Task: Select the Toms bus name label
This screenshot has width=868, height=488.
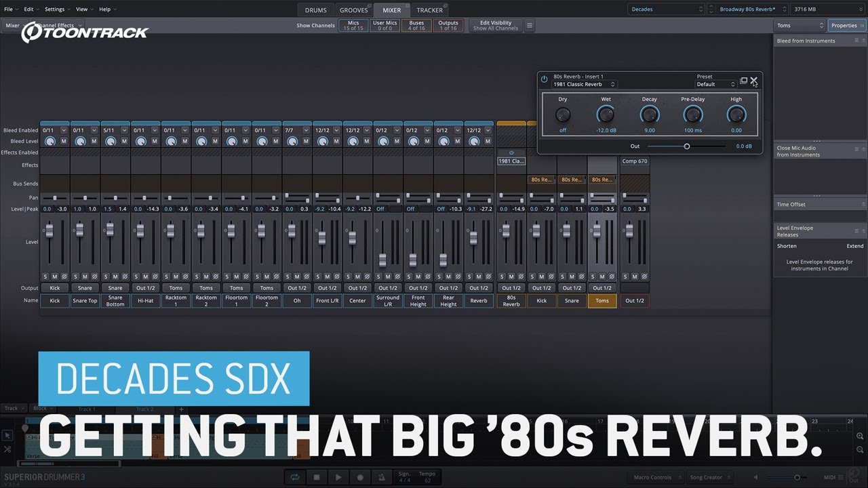Action: coord(602,301)
